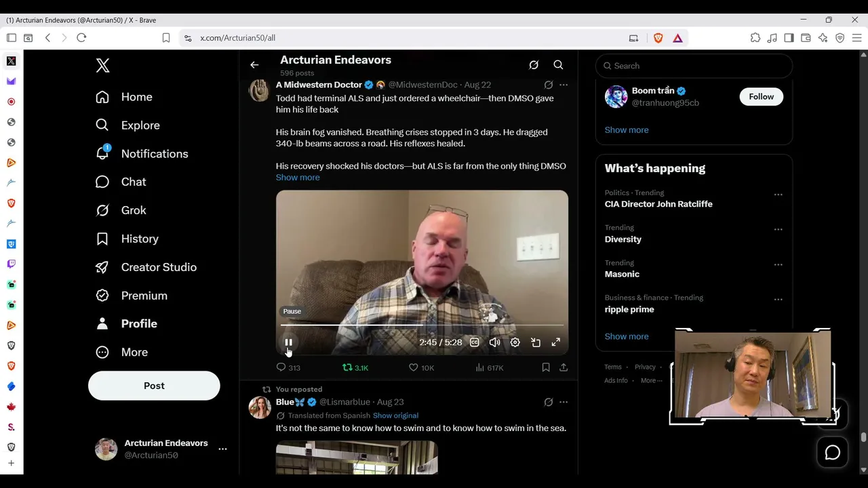This screenshot has width=868, height=488.
Task: View analytics showing 617K views
Action: 489,367
